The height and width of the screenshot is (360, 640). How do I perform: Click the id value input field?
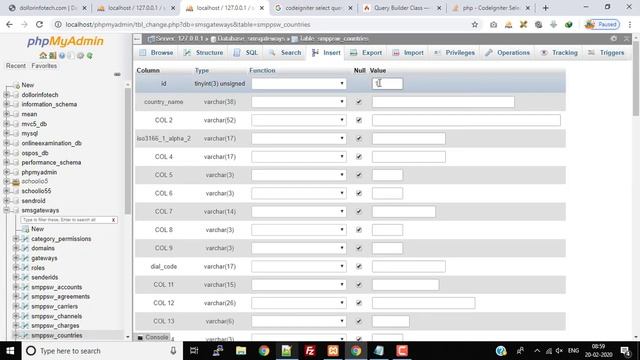[387, 84]
